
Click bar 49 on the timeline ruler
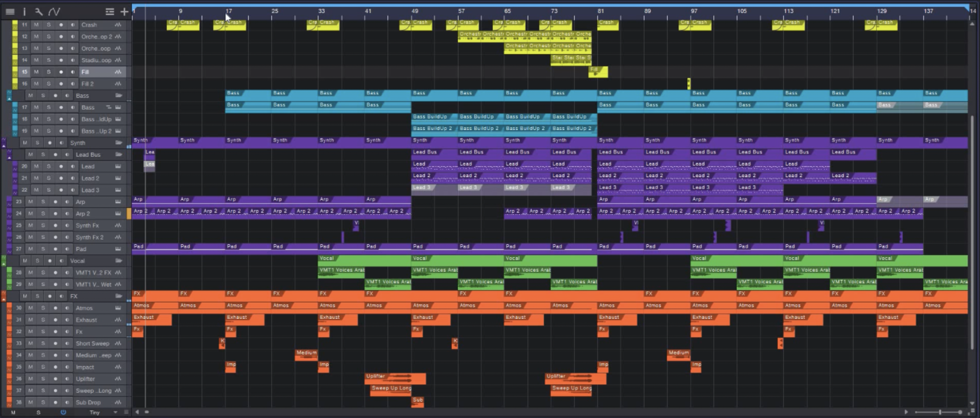414,11
